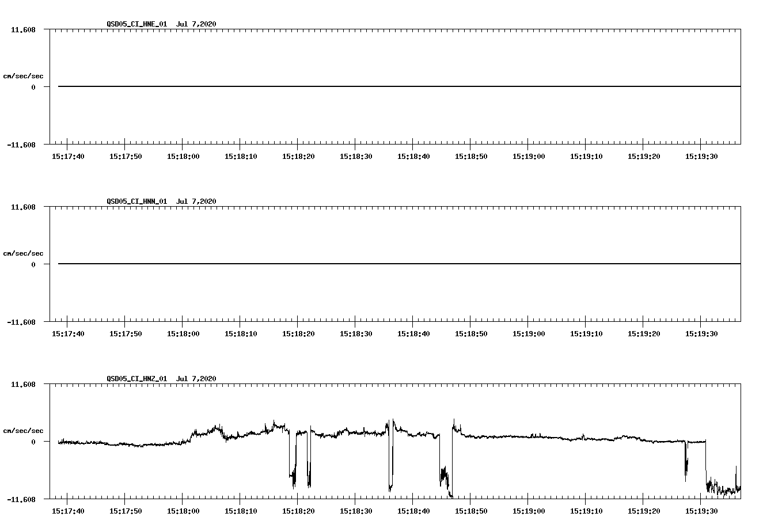Click 15:18:10 time label under HNN chart
Viewport: 782px width, 532px height.
tap(241, 334)
